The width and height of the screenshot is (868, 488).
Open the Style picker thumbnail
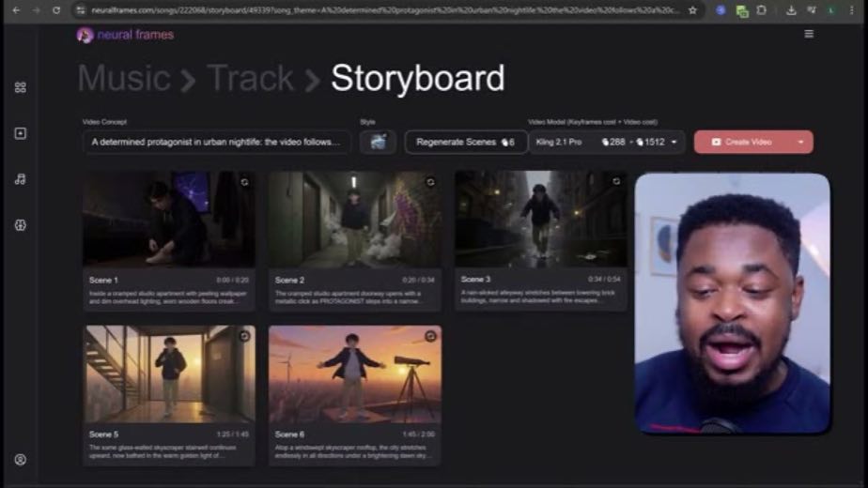[378, 143]
